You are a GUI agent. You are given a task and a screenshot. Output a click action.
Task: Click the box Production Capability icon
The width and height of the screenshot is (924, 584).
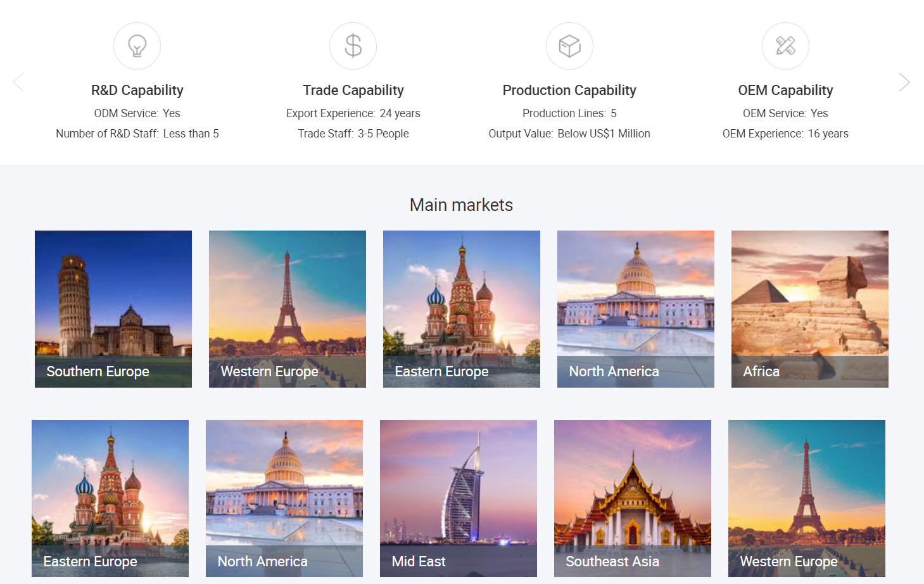tap(569, 46)
